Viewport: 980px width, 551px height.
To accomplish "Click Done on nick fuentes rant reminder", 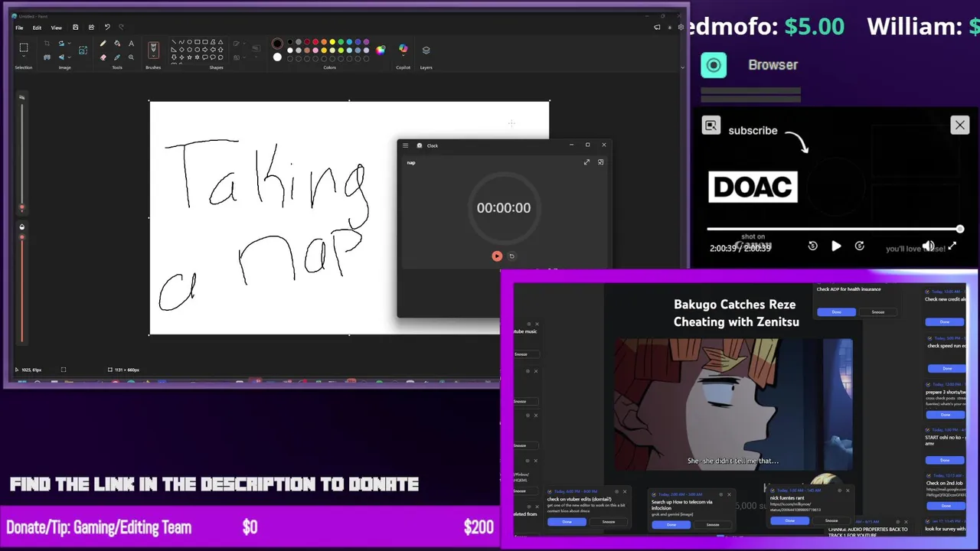I will (789, 521).
